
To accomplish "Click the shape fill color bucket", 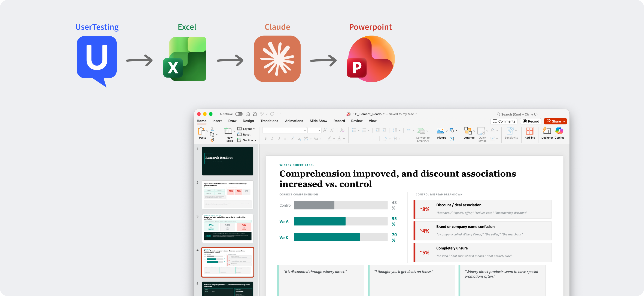I will (x=492, y=130).
